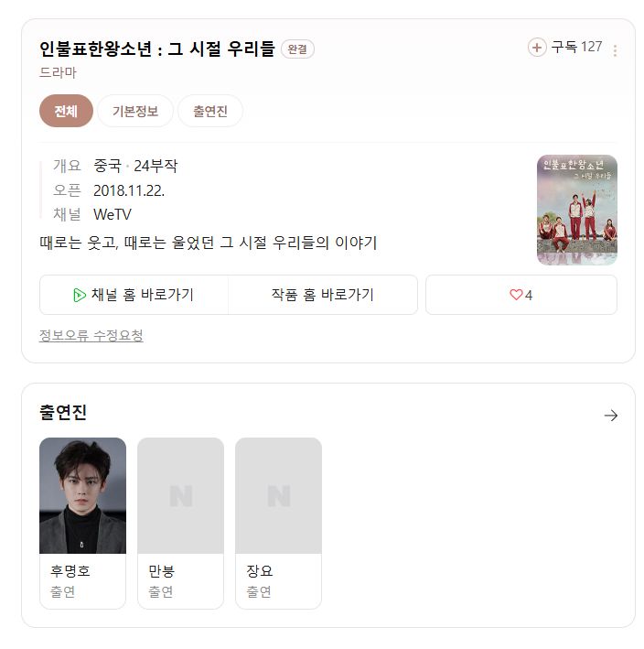Click the 출연진 section heading

point(63,413)
